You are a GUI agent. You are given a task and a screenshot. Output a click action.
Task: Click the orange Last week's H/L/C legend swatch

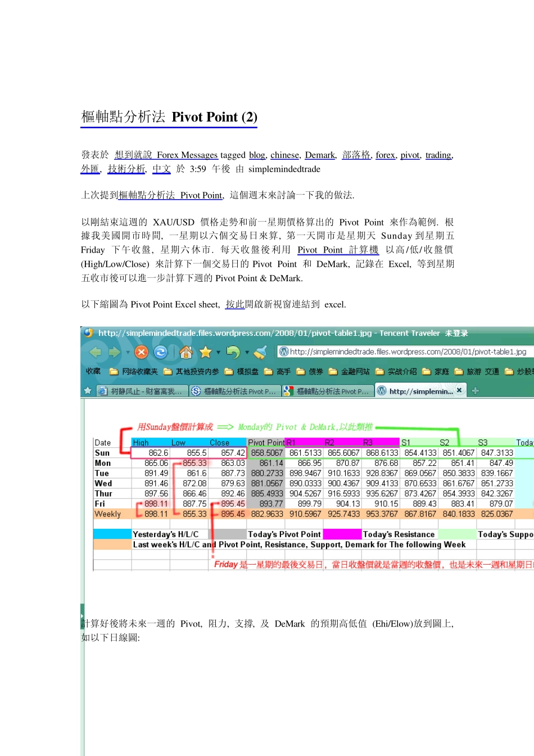click(112, 544)
